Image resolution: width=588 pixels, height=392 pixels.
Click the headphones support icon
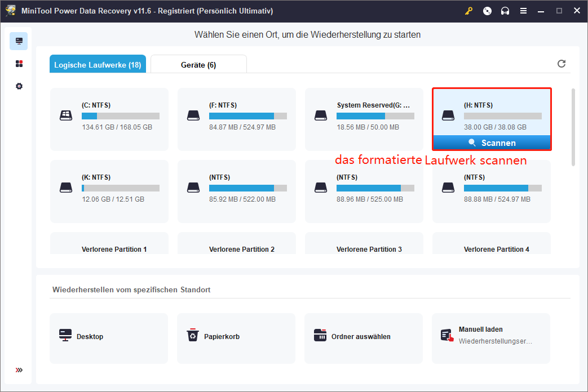[x=506, y=11]
